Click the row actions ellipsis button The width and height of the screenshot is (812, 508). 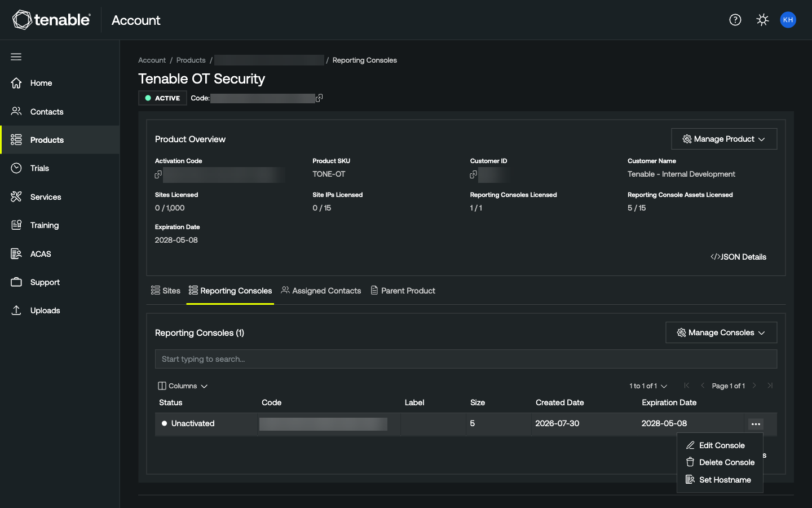756,424
